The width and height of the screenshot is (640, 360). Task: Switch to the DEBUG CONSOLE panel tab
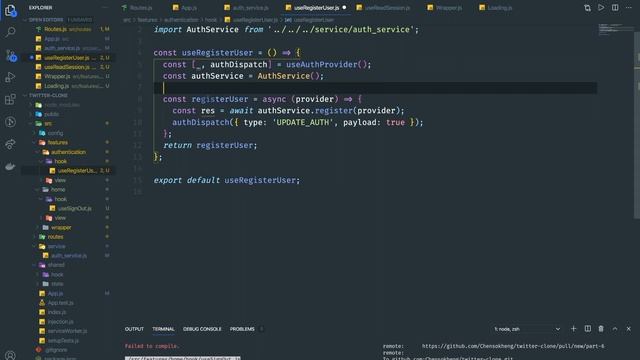click(x=202, y=329)
